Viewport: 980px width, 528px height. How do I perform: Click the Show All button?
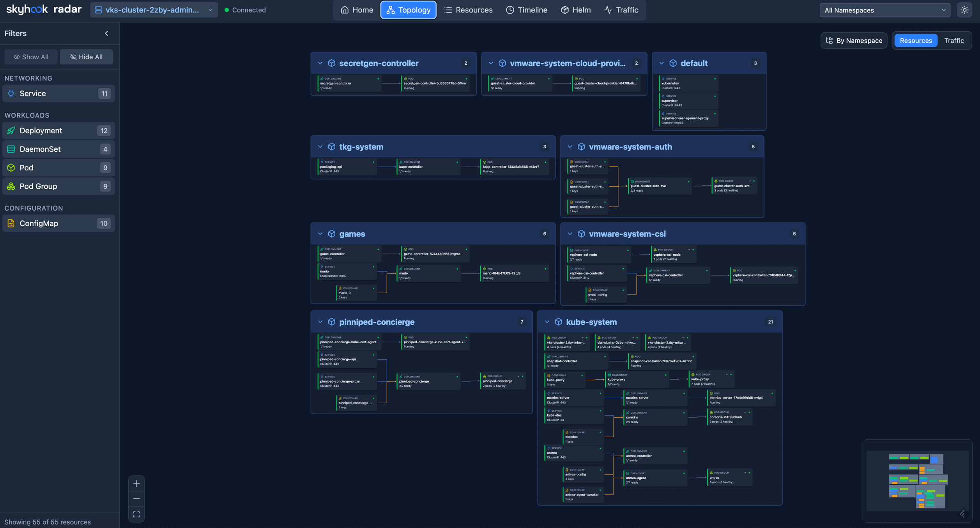[x=31, y=57]
